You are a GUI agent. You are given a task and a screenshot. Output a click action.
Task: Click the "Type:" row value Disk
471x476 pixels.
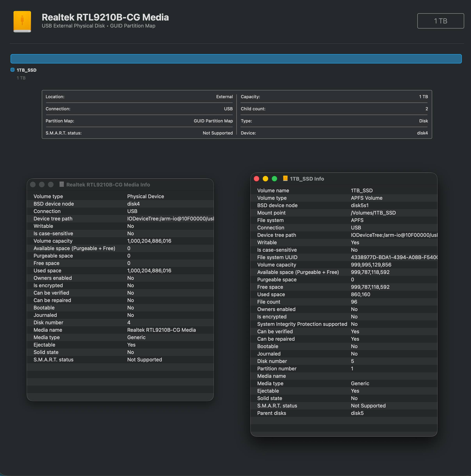coord(423,121)
